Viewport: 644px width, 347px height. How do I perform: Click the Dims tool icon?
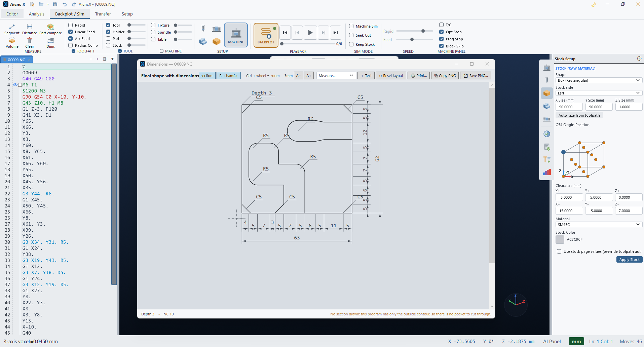click(51, 43)
